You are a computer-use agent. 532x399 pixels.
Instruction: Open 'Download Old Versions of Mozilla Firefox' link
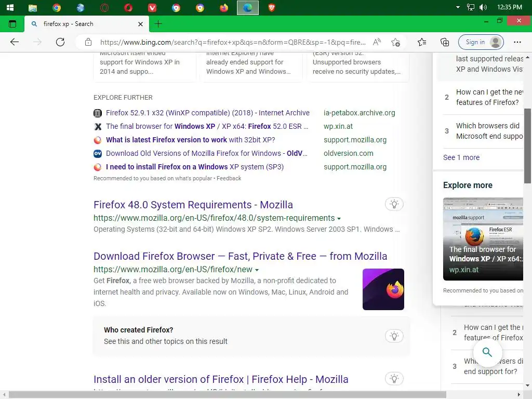point(207,153)
